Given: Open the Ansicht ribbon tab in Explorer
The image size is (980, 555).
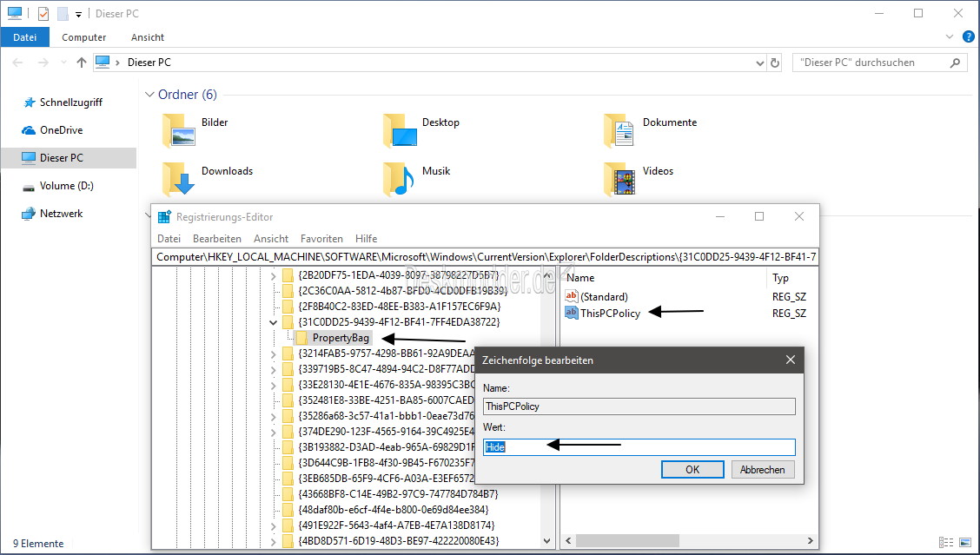Looking at the screenshot, I should 148,36.
